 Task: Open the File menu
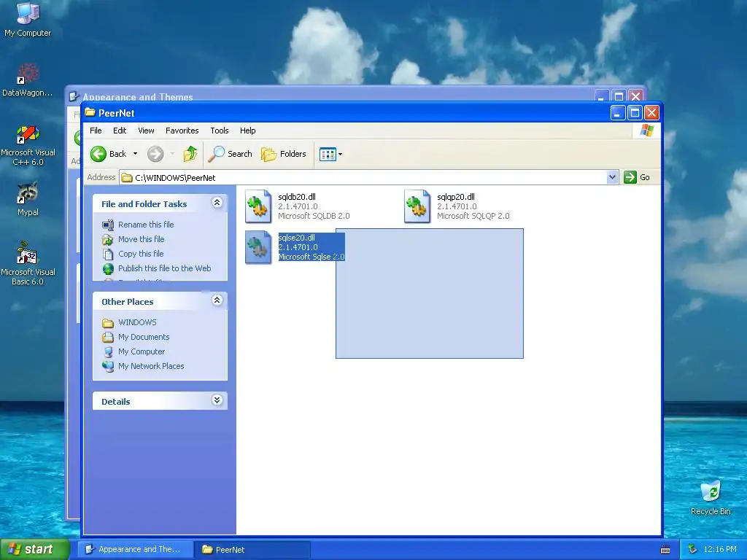point(96,131)
